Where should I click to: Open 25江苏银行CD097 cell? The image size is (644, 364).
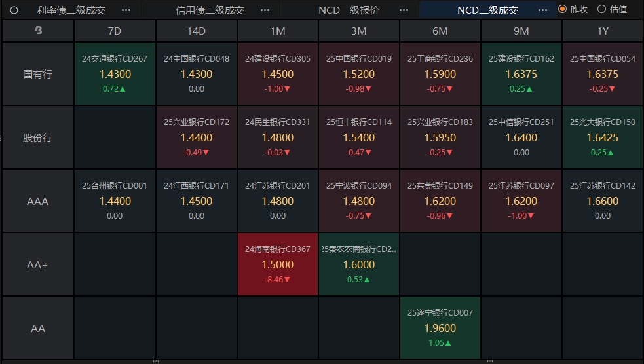tap(521, 201)
